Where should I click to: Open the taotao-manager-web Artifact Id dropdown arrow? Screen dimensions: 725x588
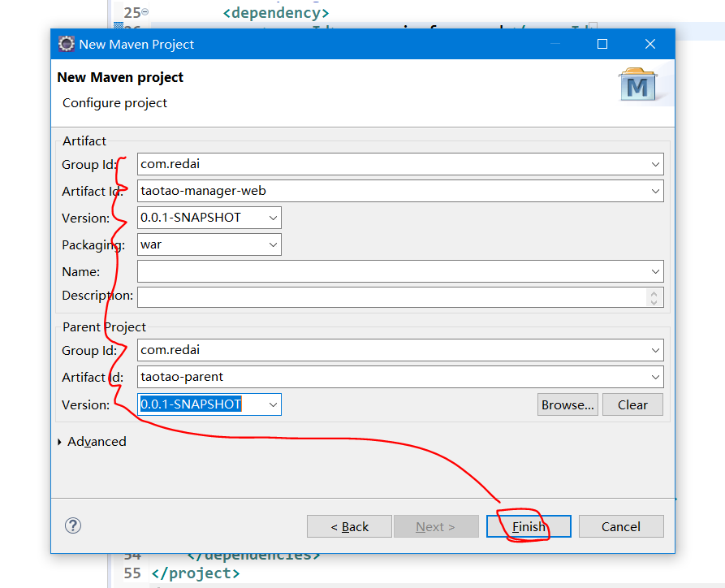(x=655, y=191)
